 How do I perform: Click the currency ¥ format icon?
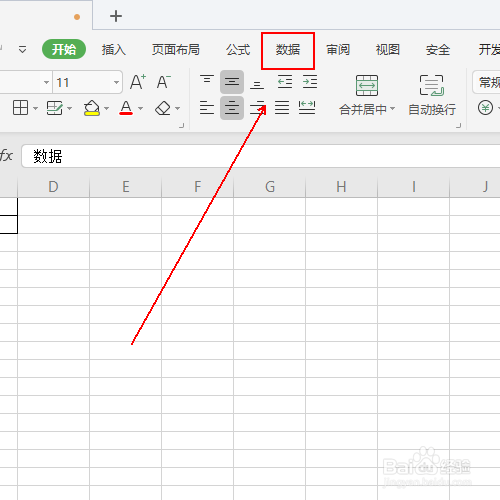coord(485,108)
